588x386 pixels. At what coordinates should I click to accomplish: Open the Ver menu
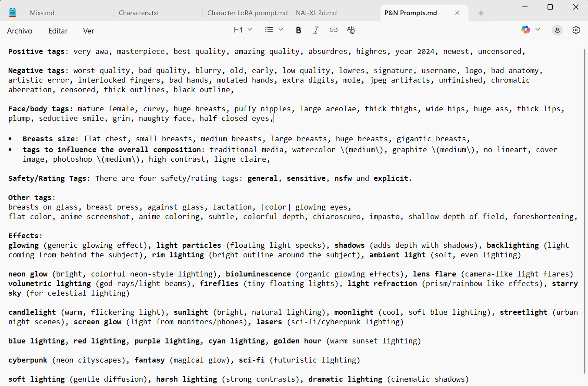pos(88,30)
